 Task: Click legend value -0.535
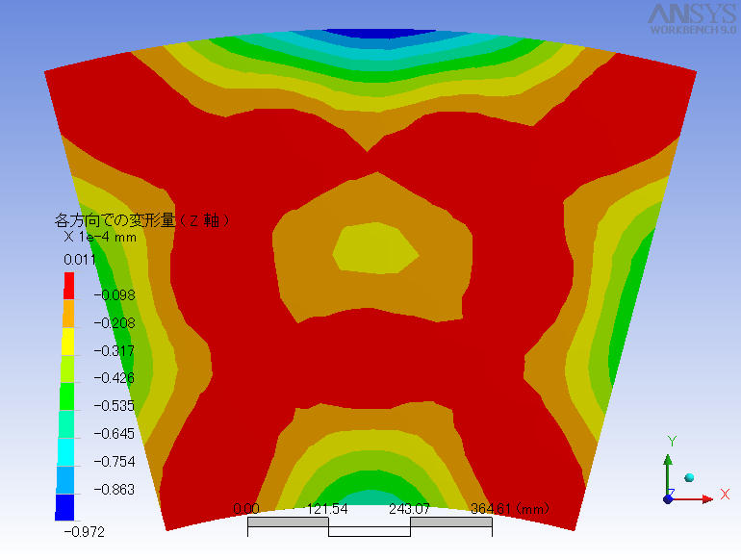click(x=115, y=406)
